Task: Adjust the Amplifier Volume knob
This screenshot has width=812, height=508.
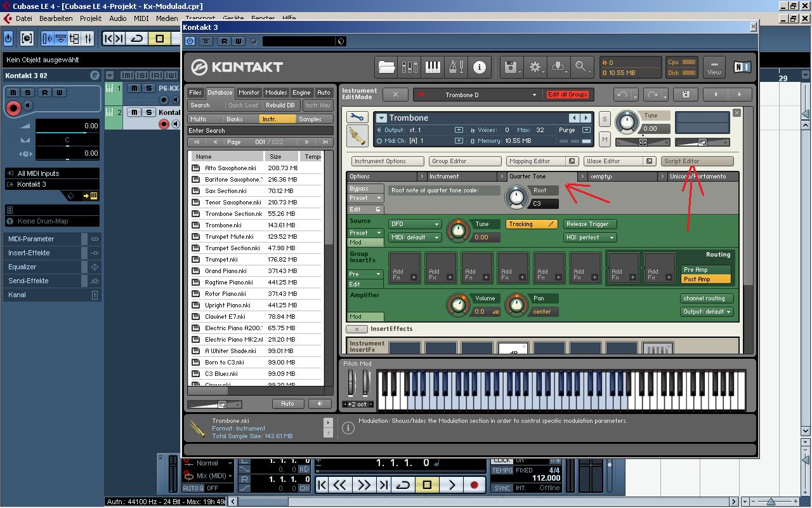Action: (457, 305)
